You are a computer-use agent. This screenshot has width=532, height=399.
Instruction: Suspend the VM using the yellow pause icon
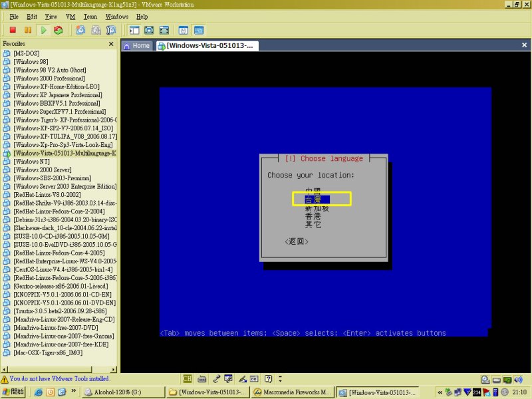(x=28, y=30)
